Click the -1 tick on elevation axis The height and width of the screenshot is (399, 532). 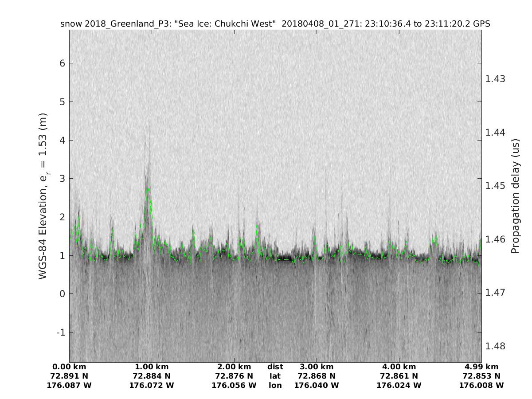coord(59,332)
